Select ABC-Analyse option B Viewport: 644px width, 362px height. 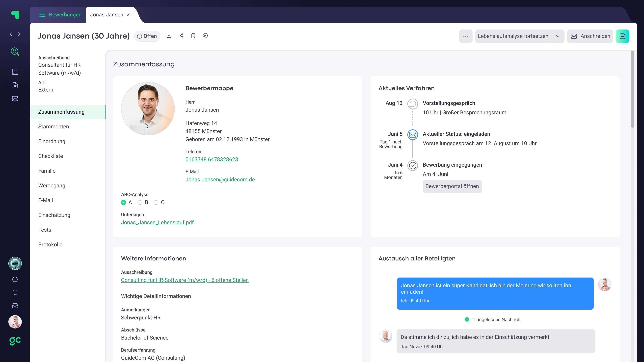tap(140, 202)
